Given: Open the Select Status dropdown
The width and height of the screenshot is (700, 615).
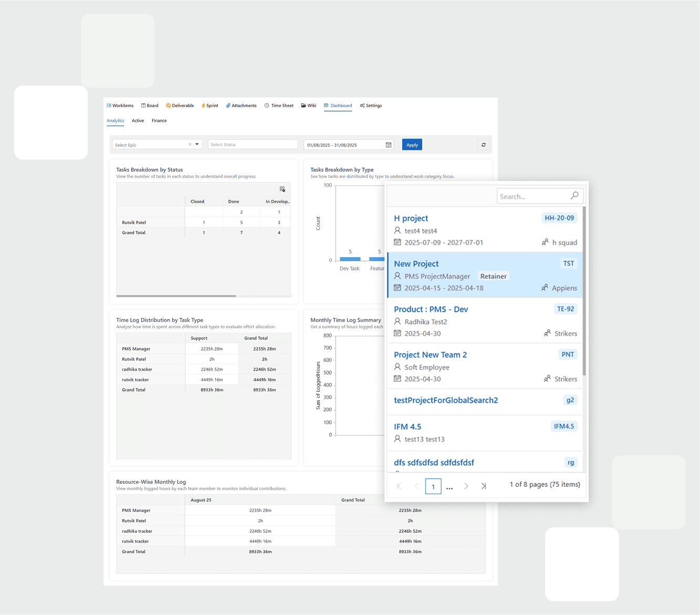Looking at the screenshot, I should tap(253, 144).
